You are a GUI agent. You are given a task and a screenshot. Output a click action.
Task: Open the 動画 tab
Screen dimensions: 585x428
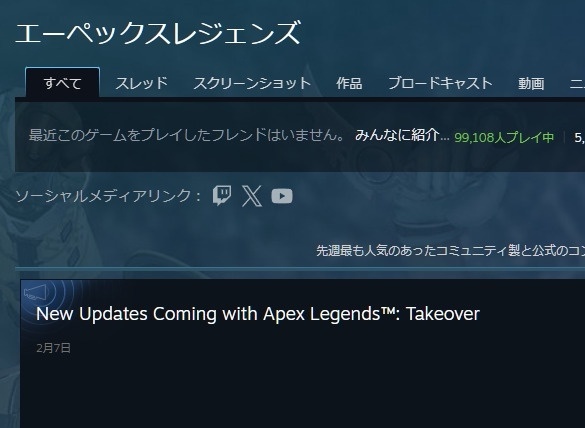531,83
